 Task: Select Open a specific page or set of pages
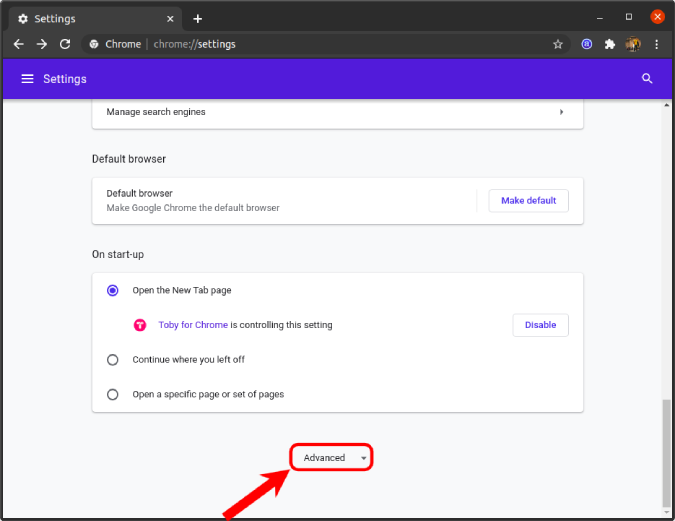click(113, 394)
